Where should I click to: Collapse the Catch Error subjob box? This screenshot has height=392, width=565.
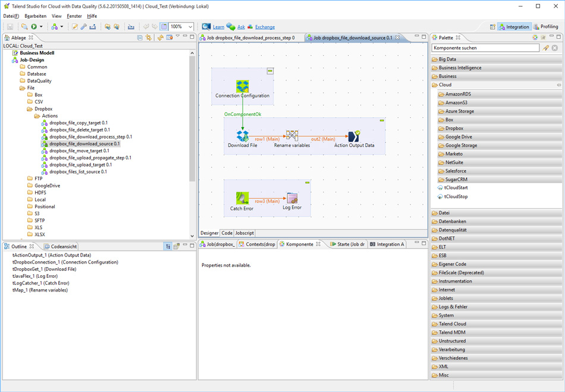[307, 183]
